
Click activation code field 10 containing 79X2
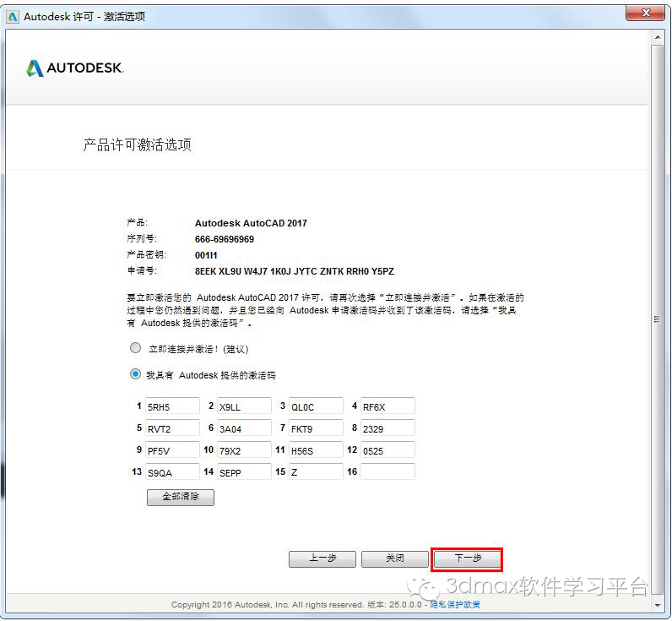pos(244,449)
